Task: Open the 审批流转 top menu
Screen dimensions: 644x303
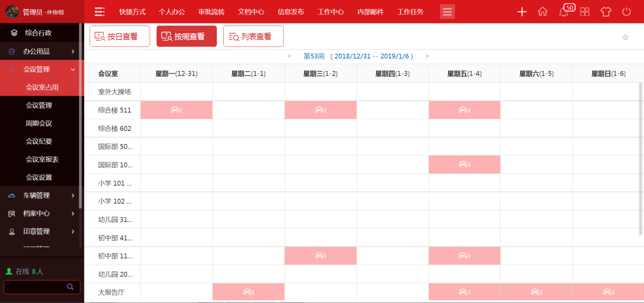Action: (211, 12)
